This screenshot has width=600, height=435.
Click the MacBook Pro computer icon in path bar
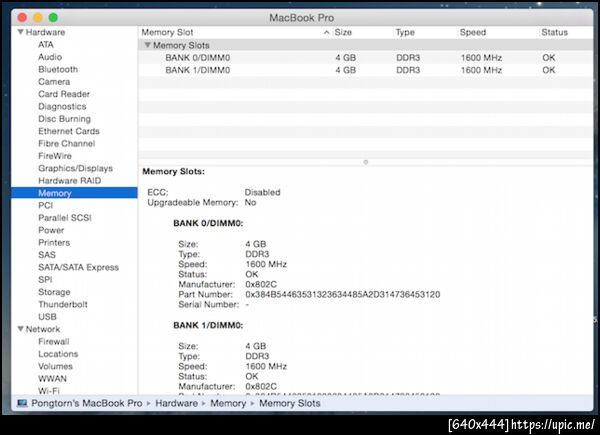[22, 403]
